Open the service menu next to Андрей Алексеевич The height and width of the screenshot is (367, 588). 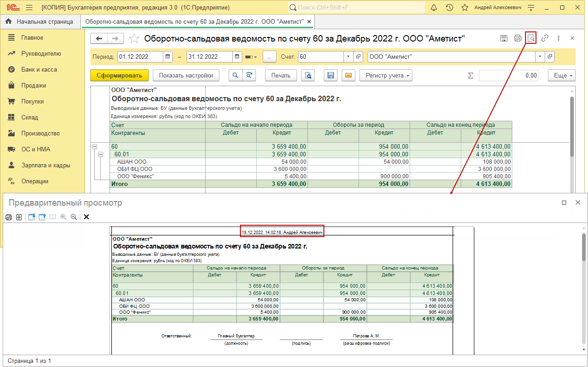coord(531,8)
